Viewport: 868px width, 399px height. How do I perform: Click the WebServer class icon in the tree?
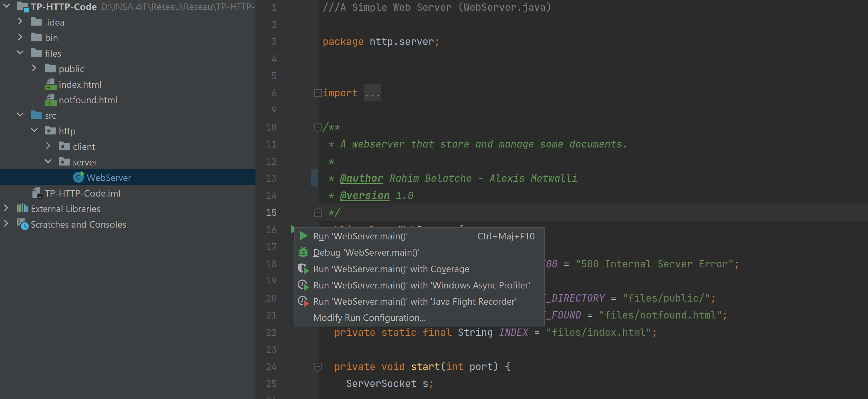pos(78,178)
